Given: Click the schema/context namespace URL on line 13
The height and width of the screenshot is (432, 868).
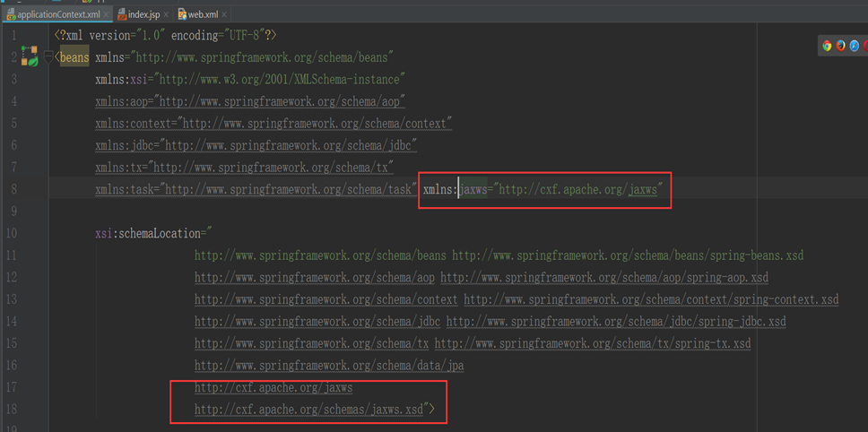Looking at the screenshot, I should [326, 299].
